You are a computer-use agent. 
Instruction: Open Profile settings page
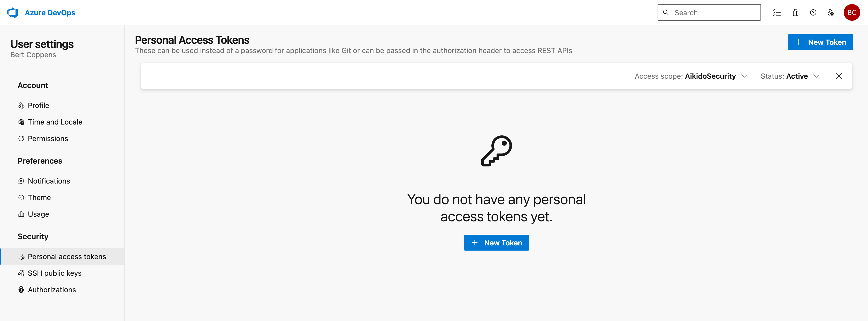tap(62, 105)
